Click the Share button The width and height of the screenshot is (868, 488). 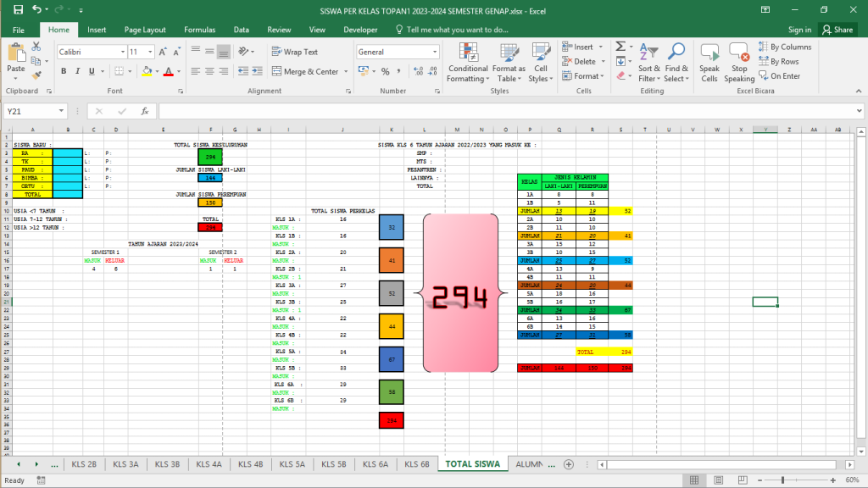[x=837, y=30]
